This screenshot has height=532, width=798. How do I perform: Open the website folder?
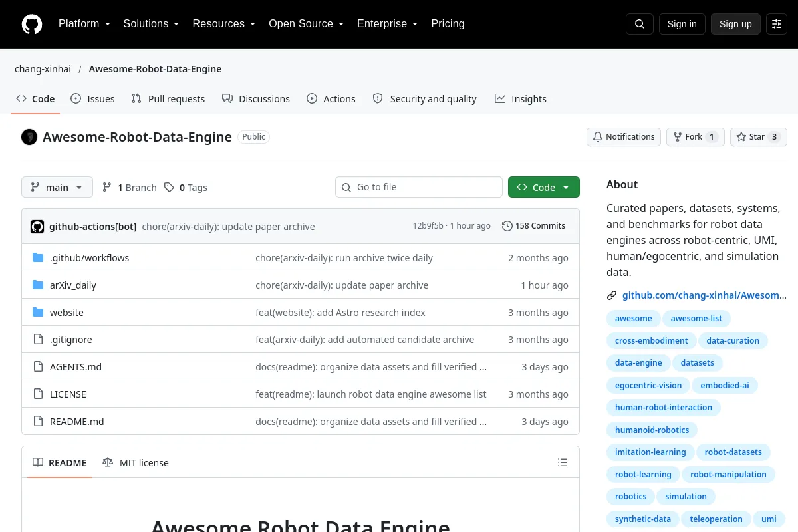click(66, 313)
